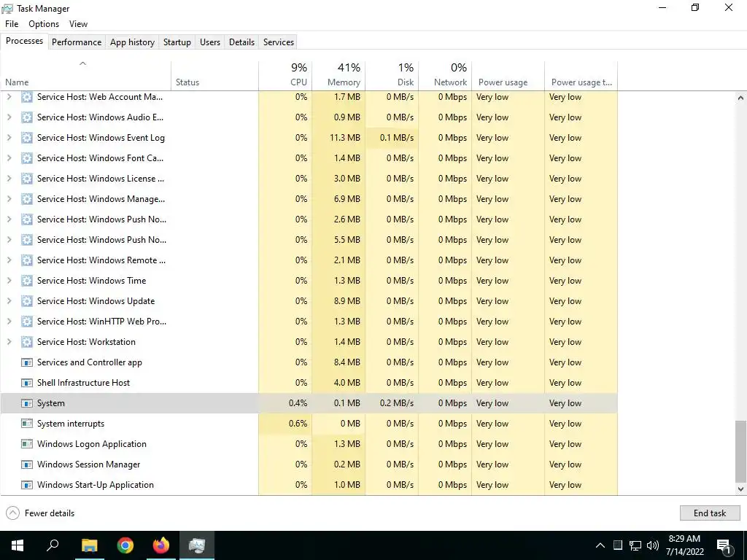
Task: Click the Task Manager taskbar icon
Action: click(197, 545)
